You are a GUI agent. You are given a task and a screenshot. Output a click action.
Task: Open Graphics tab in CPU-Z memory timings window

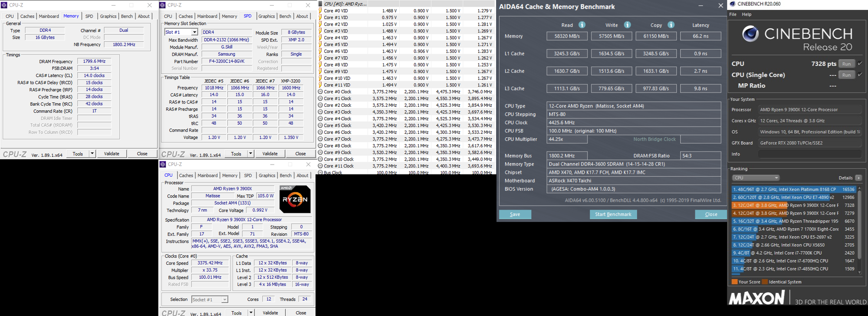(108, 16)
